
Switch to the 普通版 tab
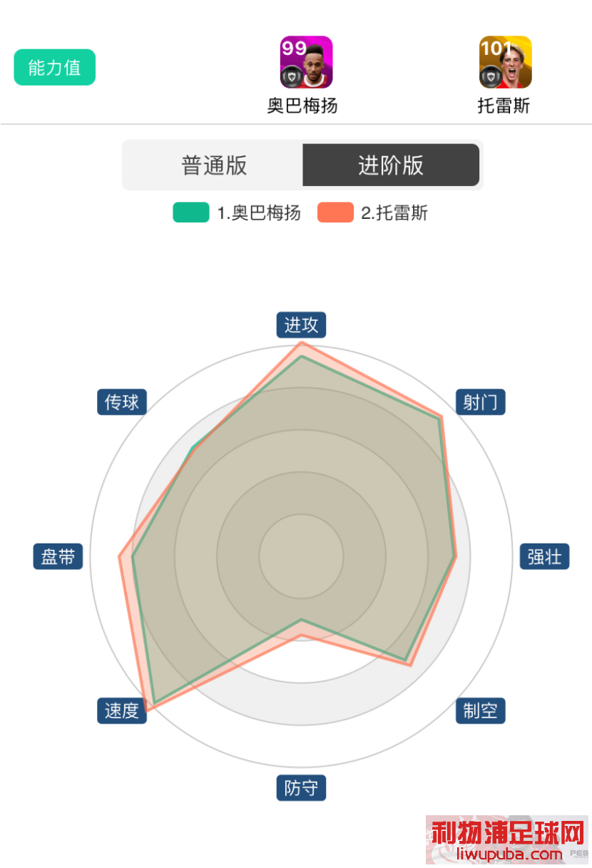[214, 165]
